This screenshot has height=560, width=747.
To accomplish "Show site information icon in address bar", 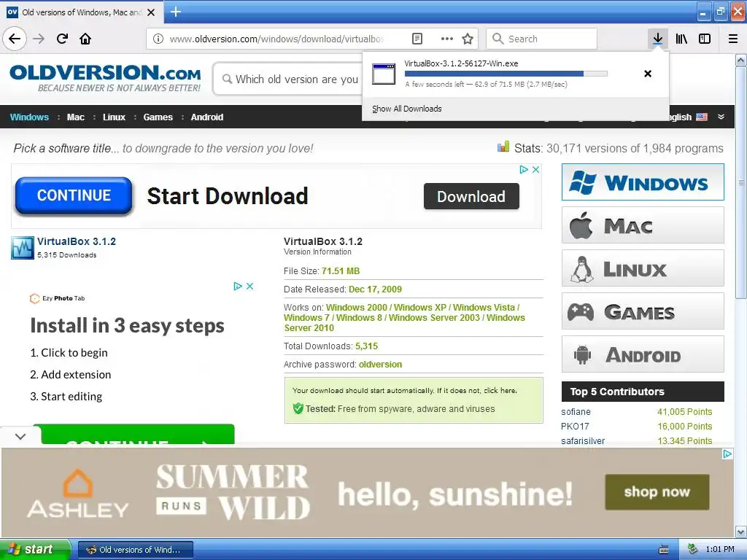I will (x=158, y=39).
